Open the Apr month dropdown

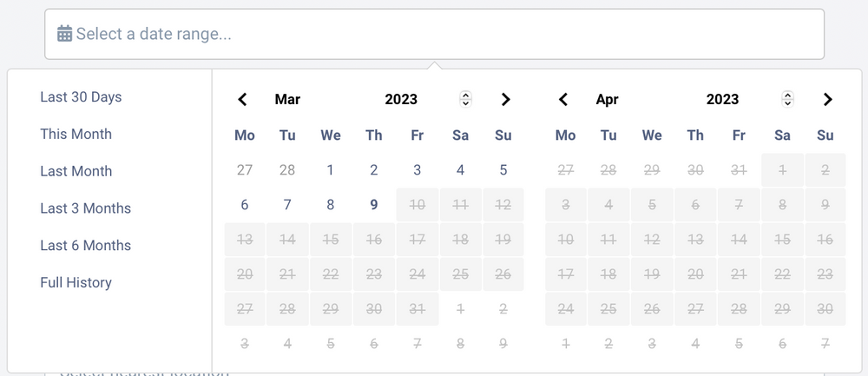click(x=608, y=99)
